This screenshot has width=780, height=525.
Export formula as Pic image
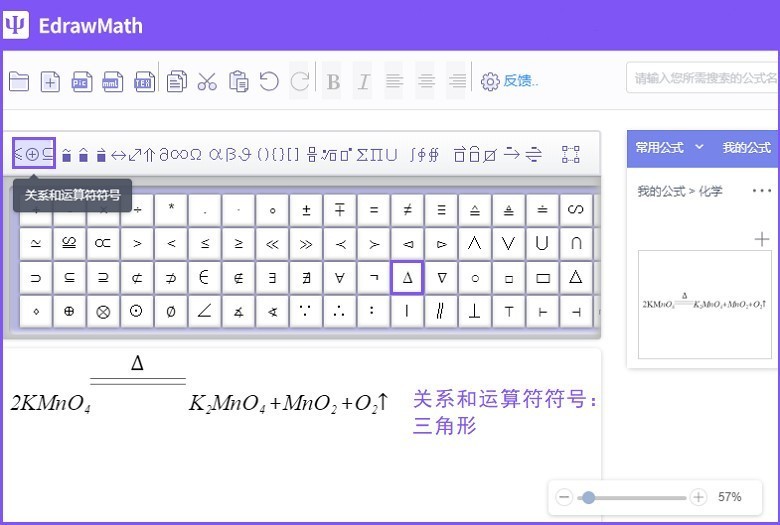82,81
